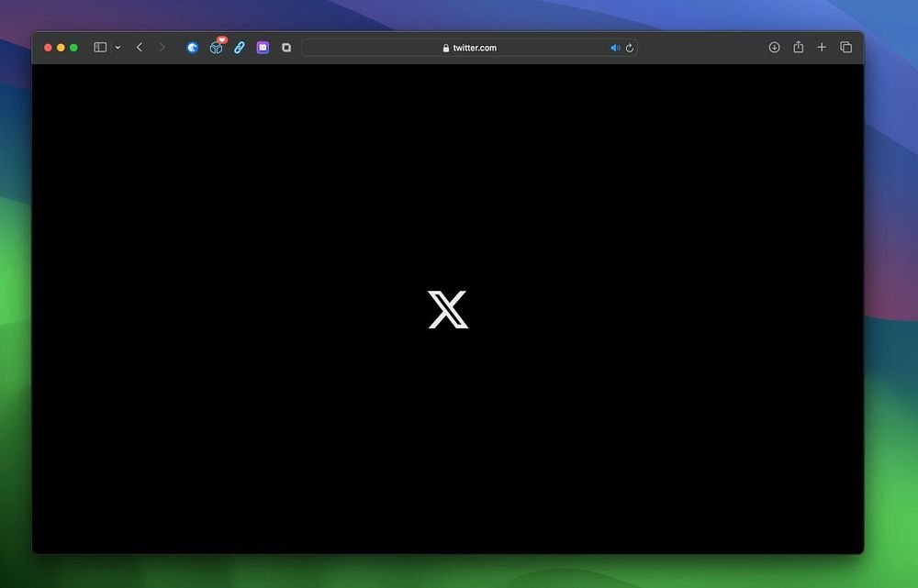The image size is (918, 588).
Task: Show the tab overview icon
Action: pyautogui.click(x=846, y=48)
